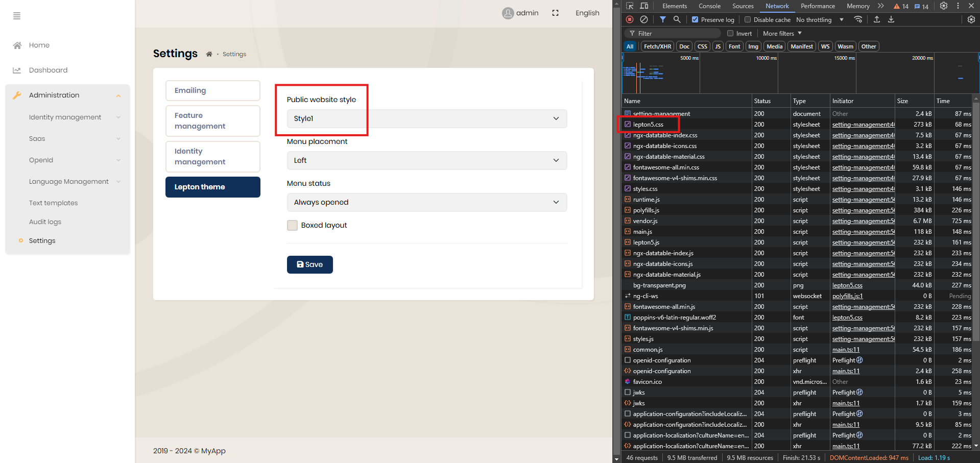Uncheck the Preserve log checkbox
This screenshot has height=463, width=980.
pos(695,20)
